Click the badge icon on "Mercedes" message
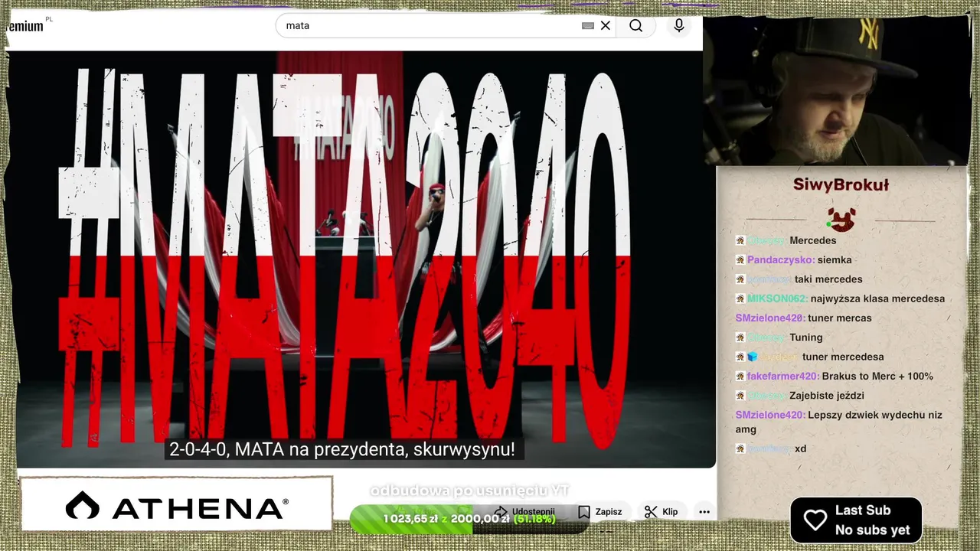This screenshot has width=980, height=551. click(740, 240)
